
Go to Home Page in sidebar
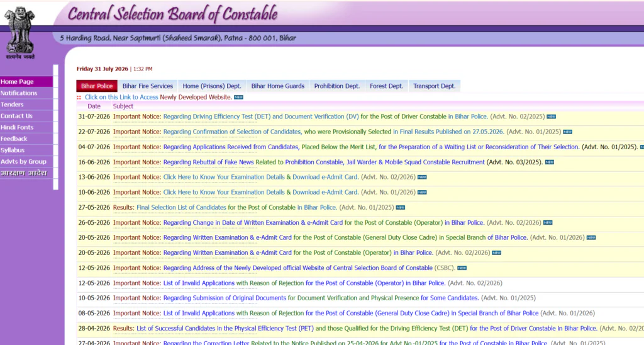coord(26,82)
